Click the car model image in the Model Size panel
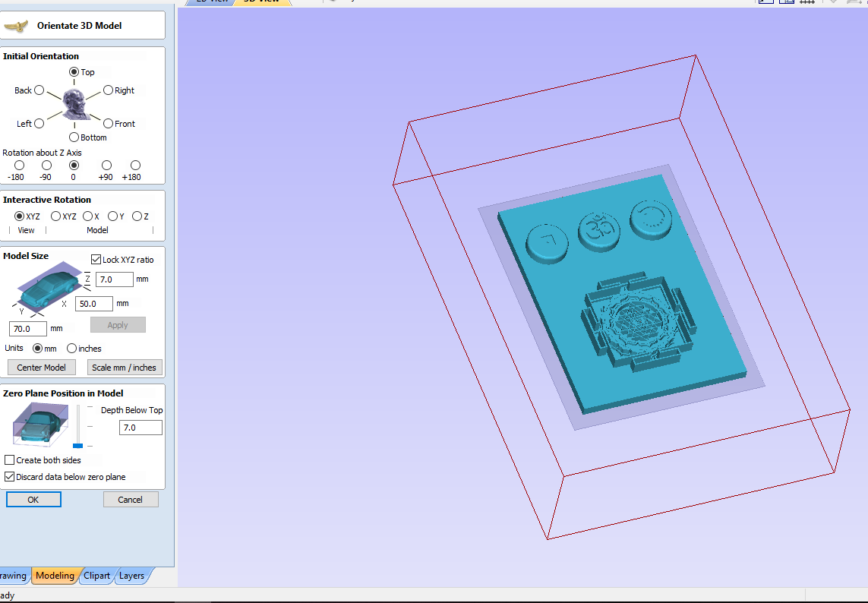 (x=47, y=289)
